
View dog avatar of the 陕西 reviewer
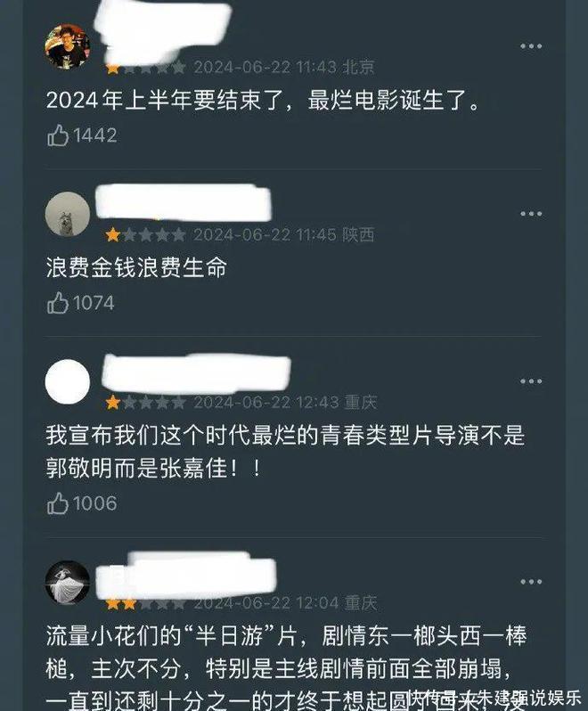(x=68, y=214)
